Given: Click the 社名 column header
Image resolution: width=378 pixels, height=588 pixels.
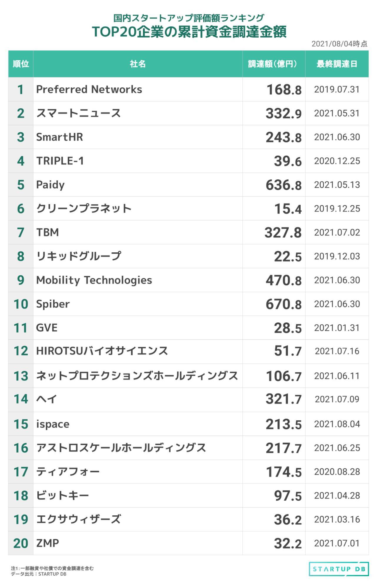Looking at the screenshot, I should point(138,64).
